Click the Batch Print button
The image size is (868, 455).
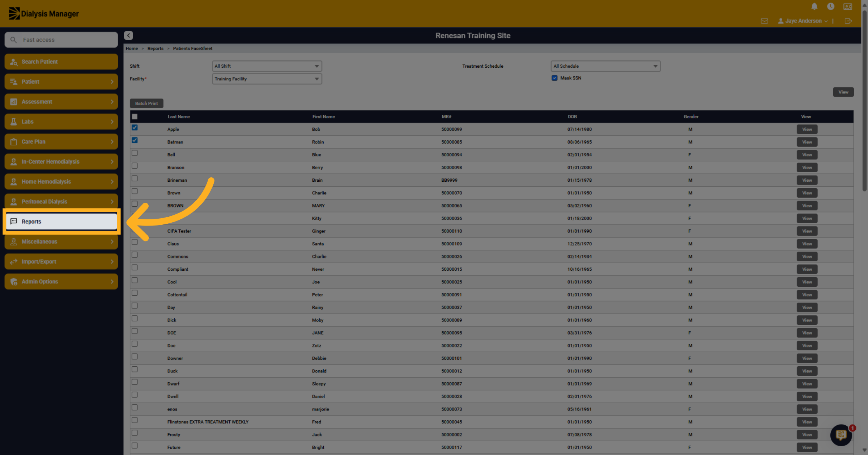pyautogui.click(x=146, y=103)
